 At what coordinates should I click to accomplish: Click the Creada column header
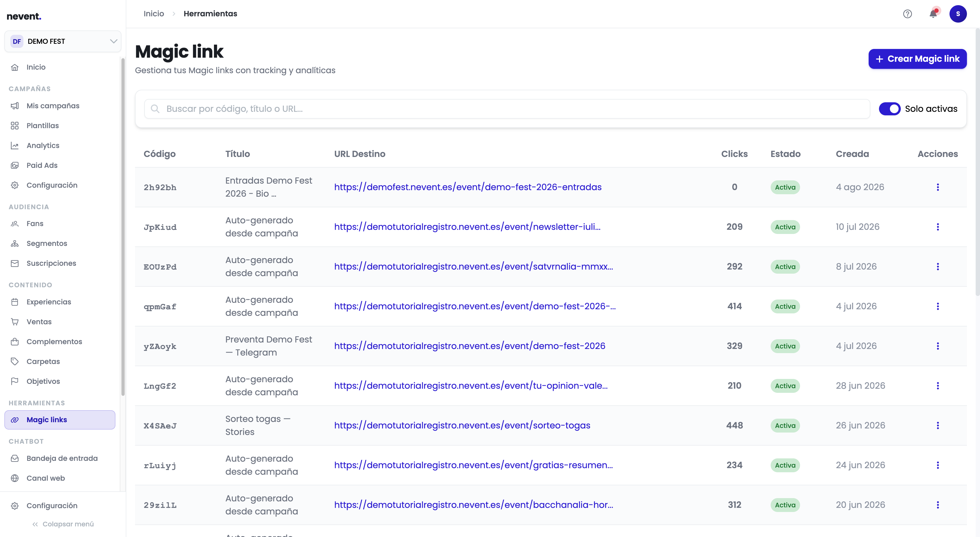852,154
